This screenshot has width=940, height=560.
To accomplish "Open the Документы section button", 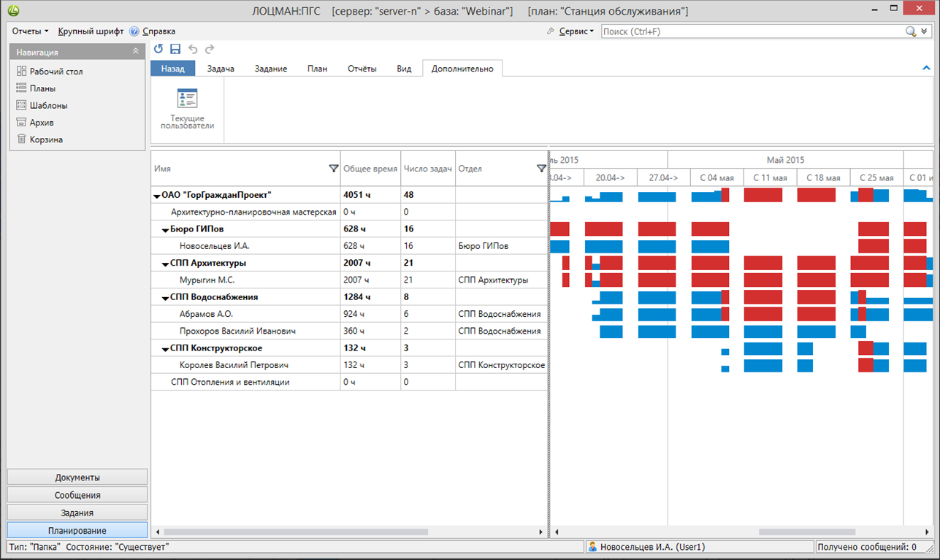I will click(77, 477).
